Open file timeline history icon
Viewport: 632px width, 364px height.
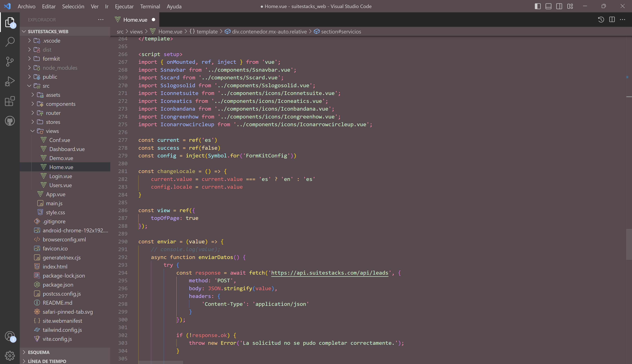coord(601,20)
